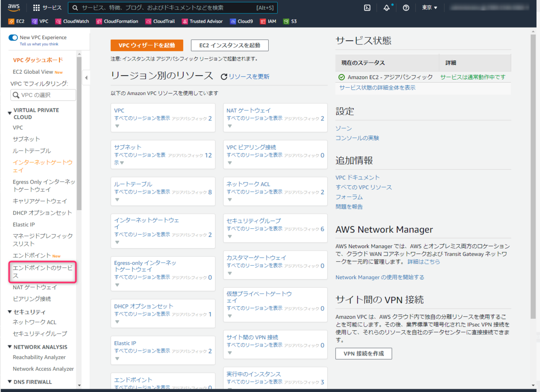The height and width of the screenshot is (392, 540).
Task: Open the 東京 region dropdown
Action: tap(430, 8)
